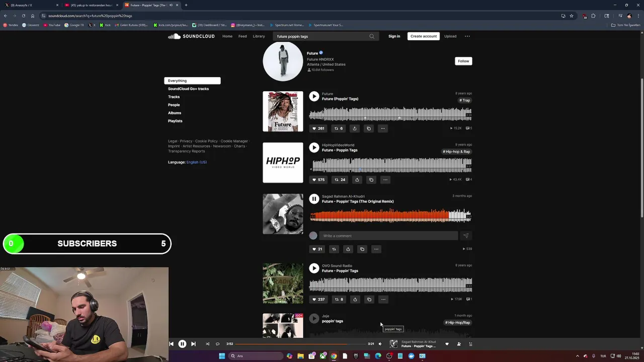This screenshot has height=362, width=644.
Task: Filter results by Everything
Action: 192,80
